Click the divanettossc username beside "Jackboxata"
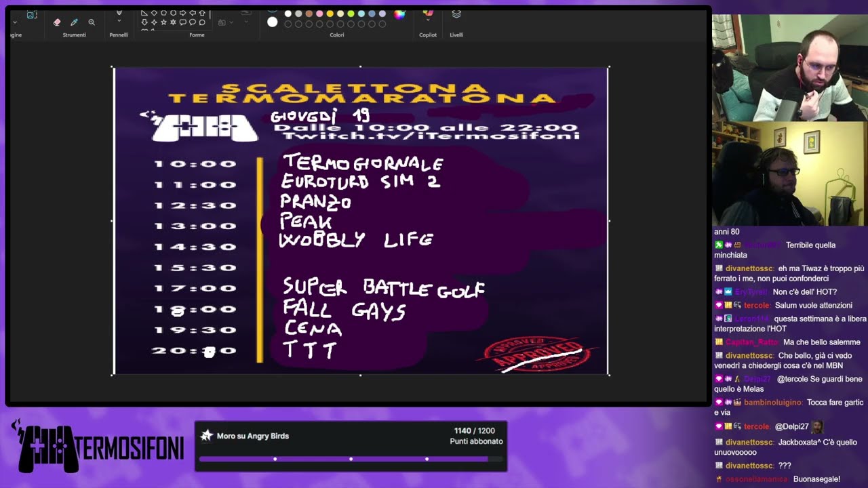This screenshot has width=868, height=488. [749, 443]
